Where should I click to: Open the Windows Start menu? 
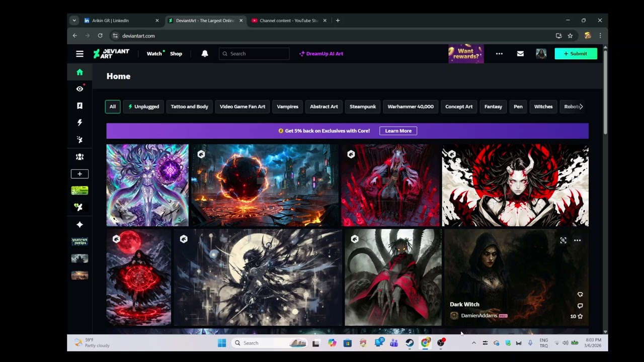click(222, 343)
